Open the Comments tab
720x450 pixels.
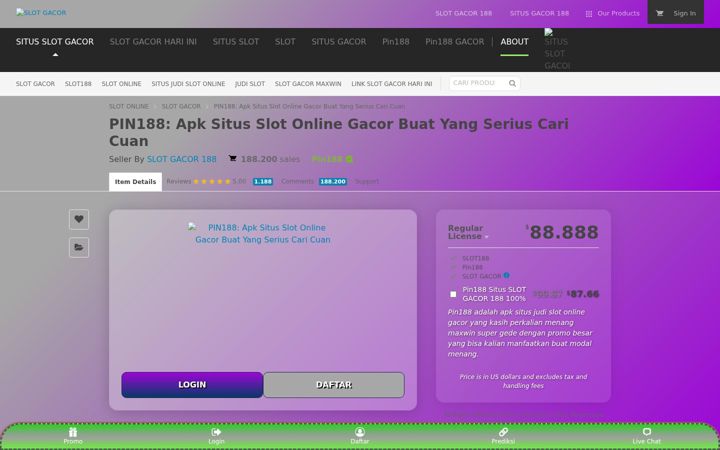pos(298,181)
